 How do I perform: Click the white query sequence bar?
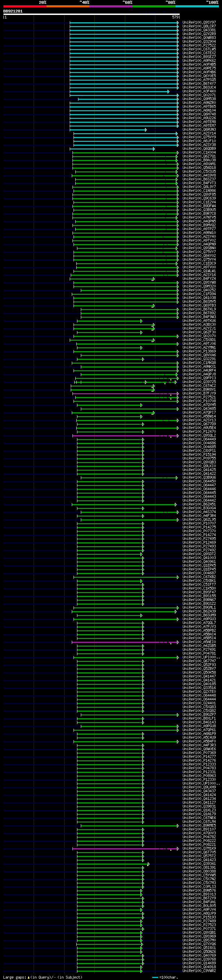click(x=92, y=14)
